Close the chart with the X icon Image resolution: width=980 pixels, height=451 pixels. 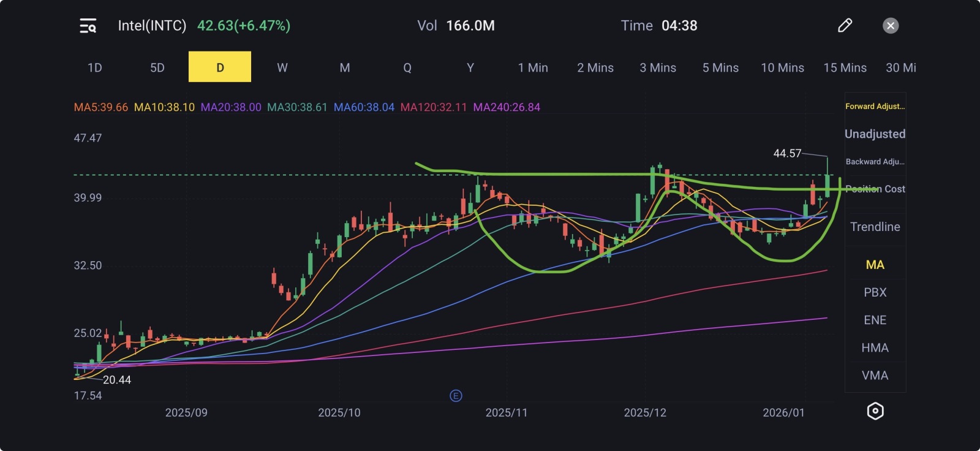click(891, 26)
